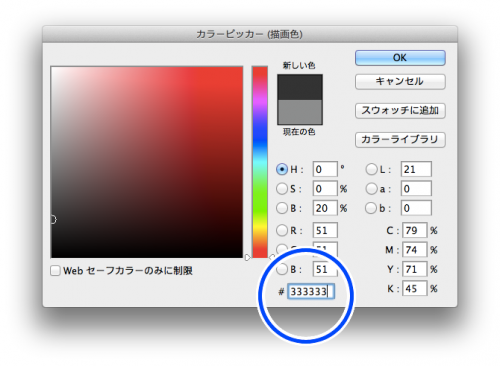This screenshot has width=500, height=366.
Task: Click the Lab a value field
Action: pos(416,189)
